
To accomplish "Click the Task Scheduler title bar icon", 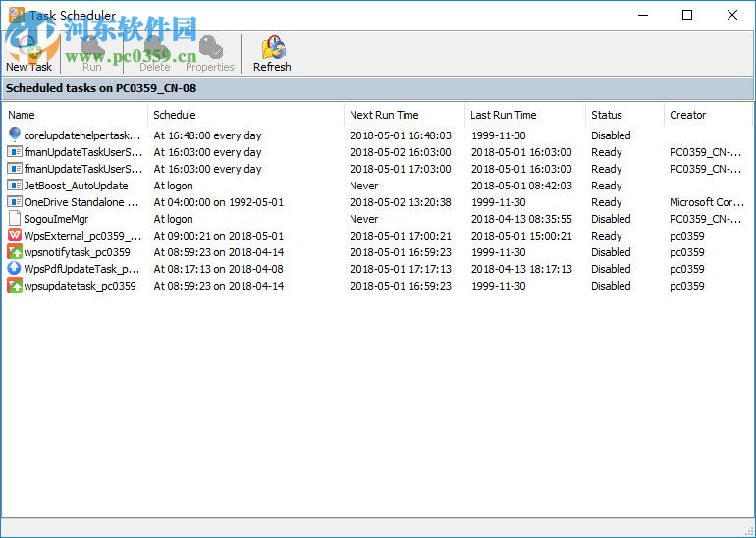I will tap(17, 15).
